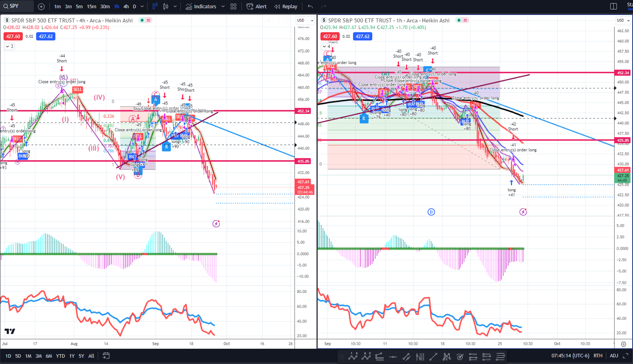633x364 pixels.
Task: Toggle the market status indicator on 1h chart
Action: [x=459, y=20]
